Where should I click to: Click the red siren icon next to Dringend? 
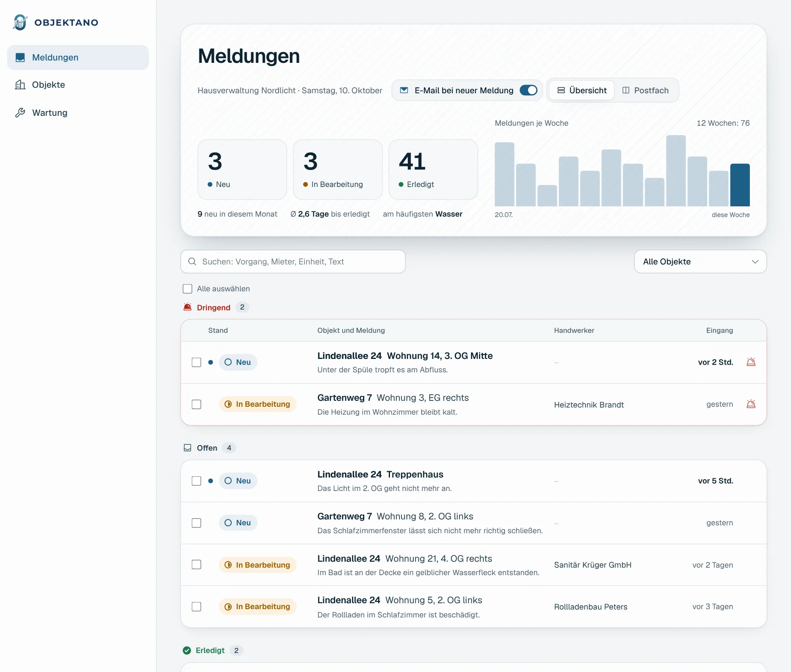click(187, 307)
